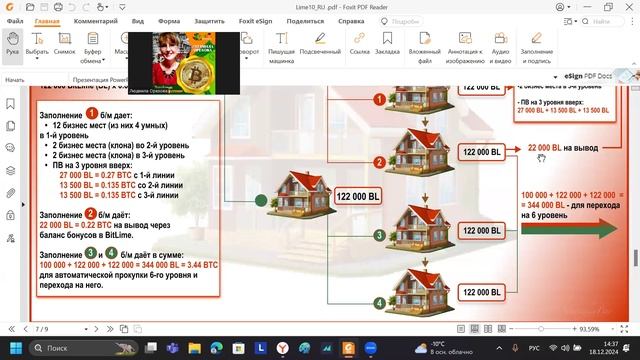This screenshot has height=360, width=640.
Task: Expand the Select (Выбрать) tool dropdown arrow
Action: click(37, 59)
